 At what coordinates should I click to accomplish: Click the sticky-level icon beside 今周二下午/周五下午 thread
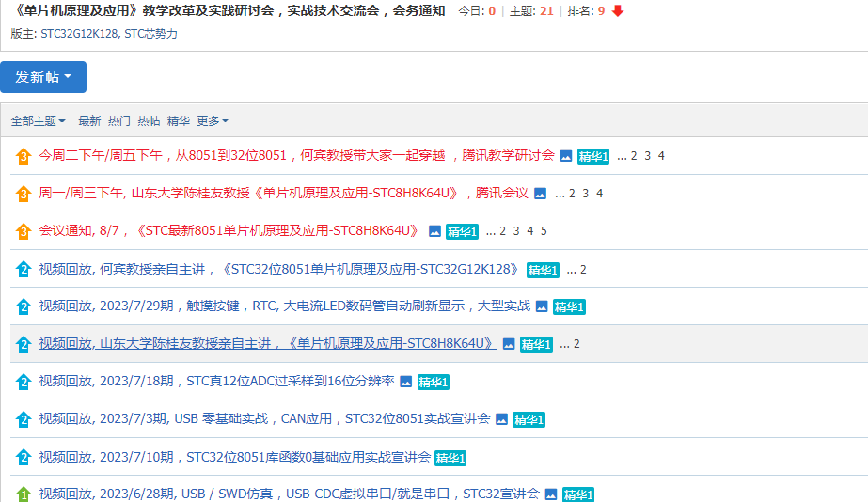tap(23, 156)
